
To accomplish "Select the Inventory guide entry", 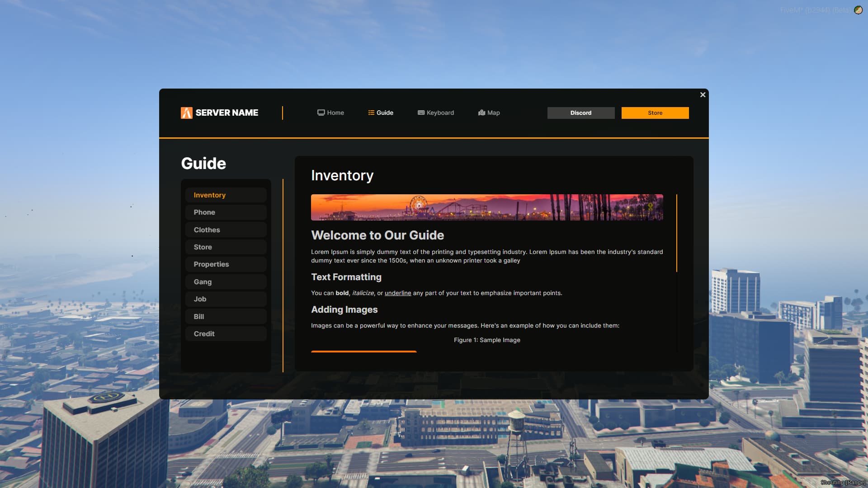I will (x=226, y=195).
